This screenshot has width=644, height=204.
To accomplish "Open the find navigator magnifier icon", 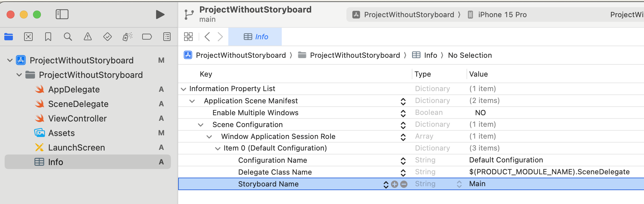I will 68,37.
